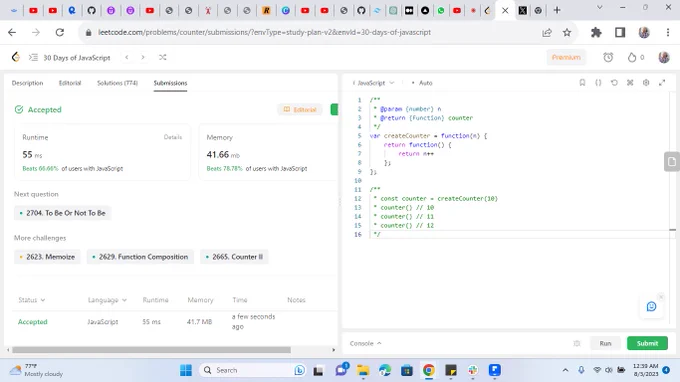
Task: Open Language filter dropdown
Action: (x=107, y=300)
